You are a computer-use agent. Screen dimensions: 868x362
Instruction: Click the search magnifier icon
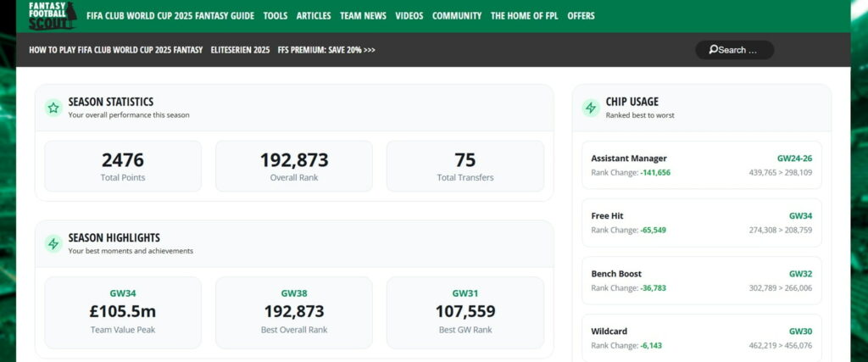(x=714, y=50)
